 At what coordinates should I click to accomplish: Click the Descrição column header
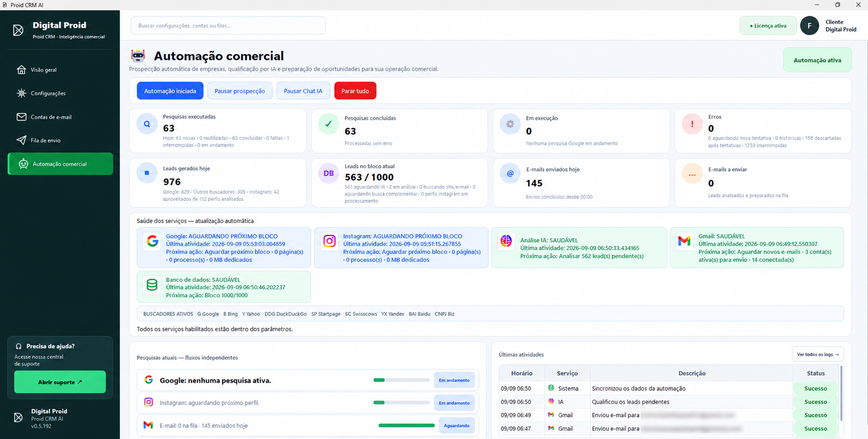click(x=692, y=373)
